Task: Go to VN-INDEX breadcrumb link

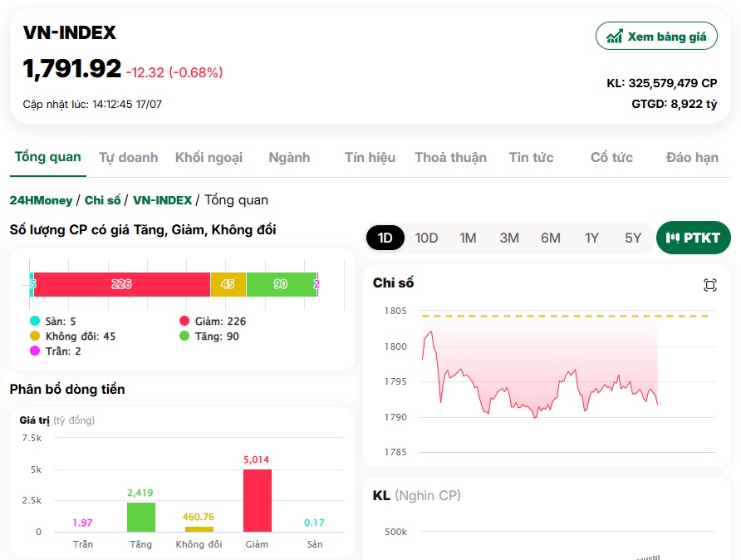Action: pos(163,200)
